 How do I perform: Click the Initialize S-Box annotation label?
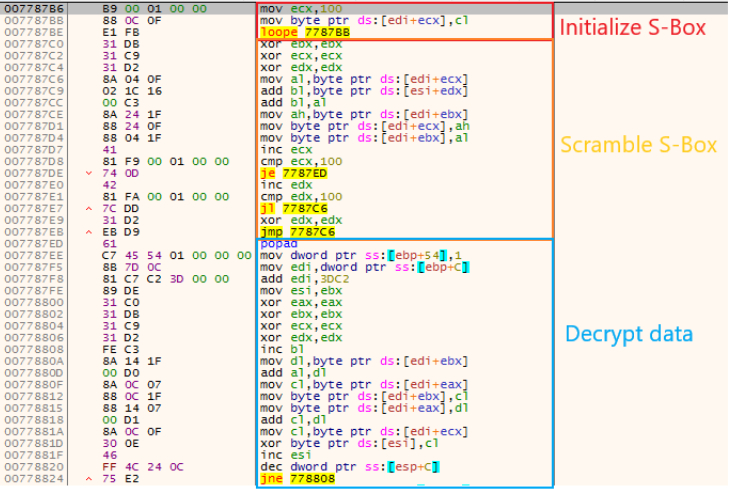tap(632, 27)
